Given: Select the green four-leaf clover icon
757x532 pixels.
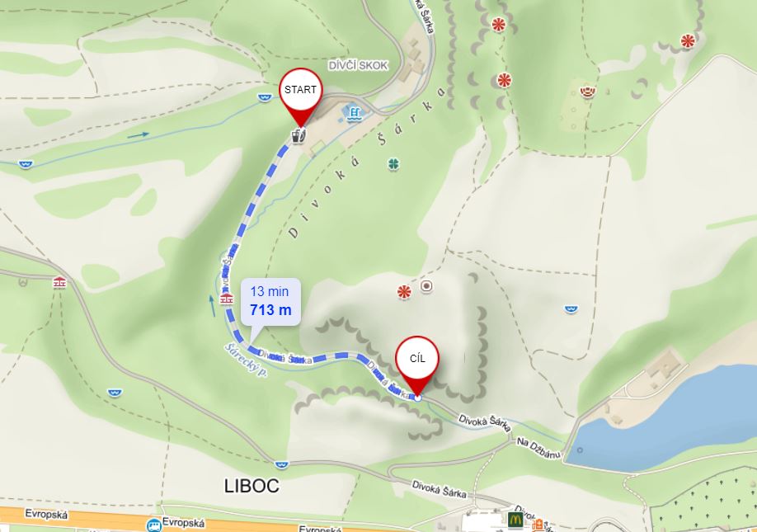Looking at the screenshot, I should coord(394,164).
